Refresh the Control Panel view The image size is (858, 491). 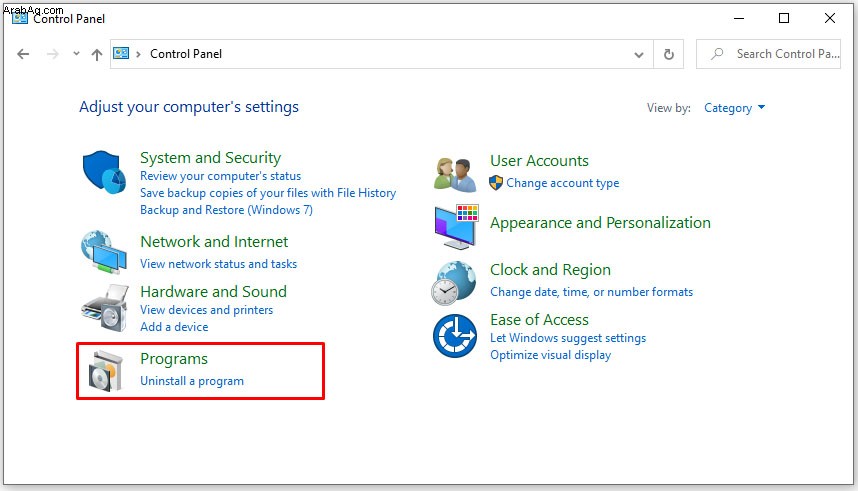pyautogui.click(x=669, y=54)
